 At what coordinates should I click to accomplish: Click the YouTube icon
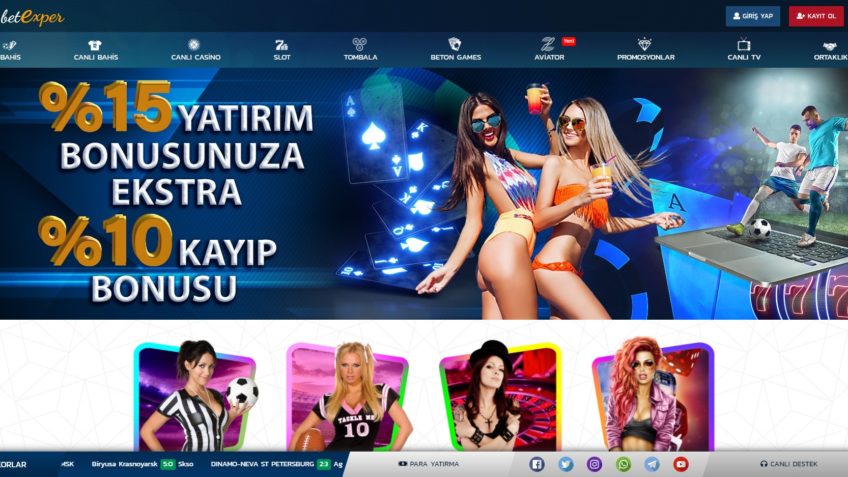[x=681, y=464]
